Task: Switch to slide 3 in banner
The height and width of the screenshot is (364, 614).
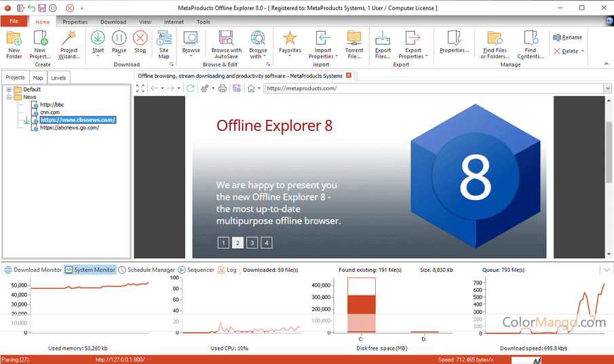Action: [252, 243]
